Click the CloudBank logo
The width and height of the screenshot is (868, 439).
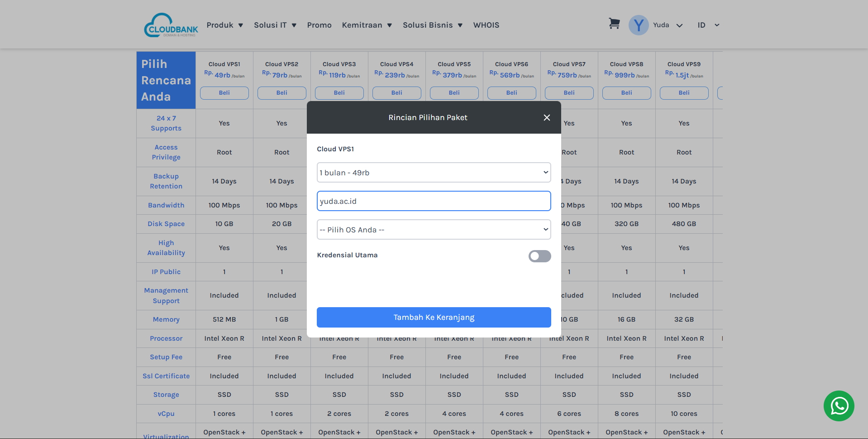[171, 25]
